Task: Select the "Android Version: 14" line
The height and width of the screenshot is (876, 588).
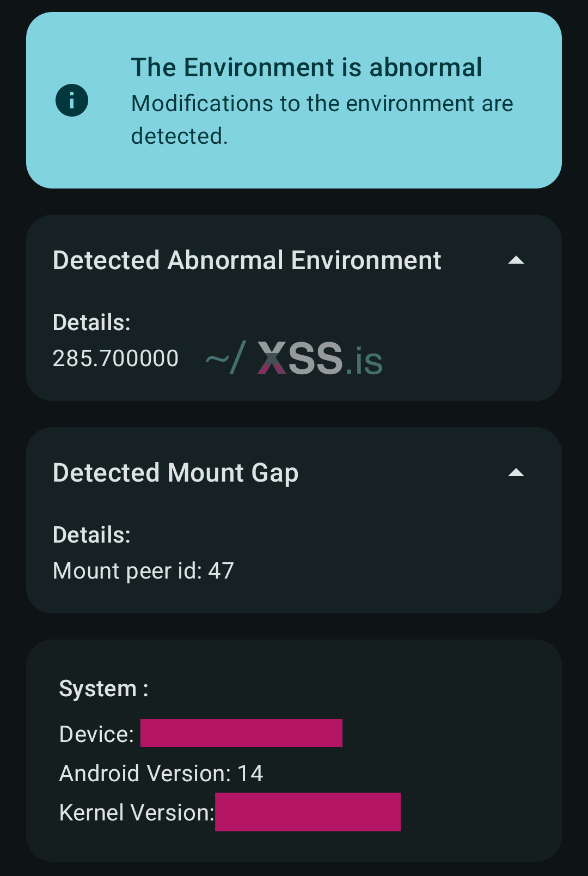Action: point(161,774)
